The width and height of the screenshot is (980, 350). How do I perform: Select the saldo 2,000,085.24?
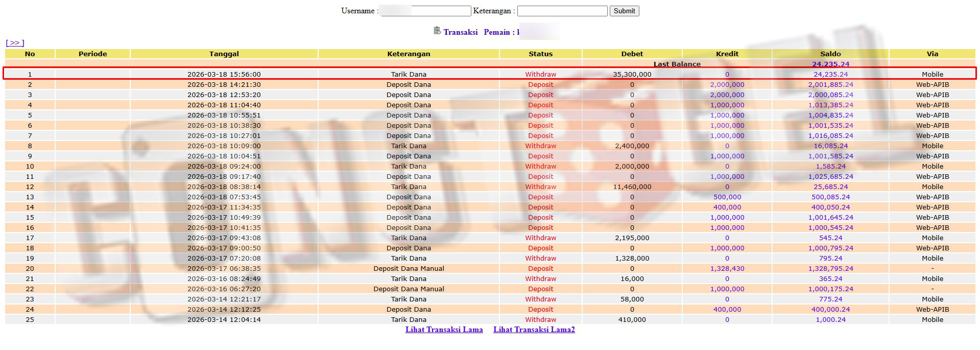pos(830,95)
